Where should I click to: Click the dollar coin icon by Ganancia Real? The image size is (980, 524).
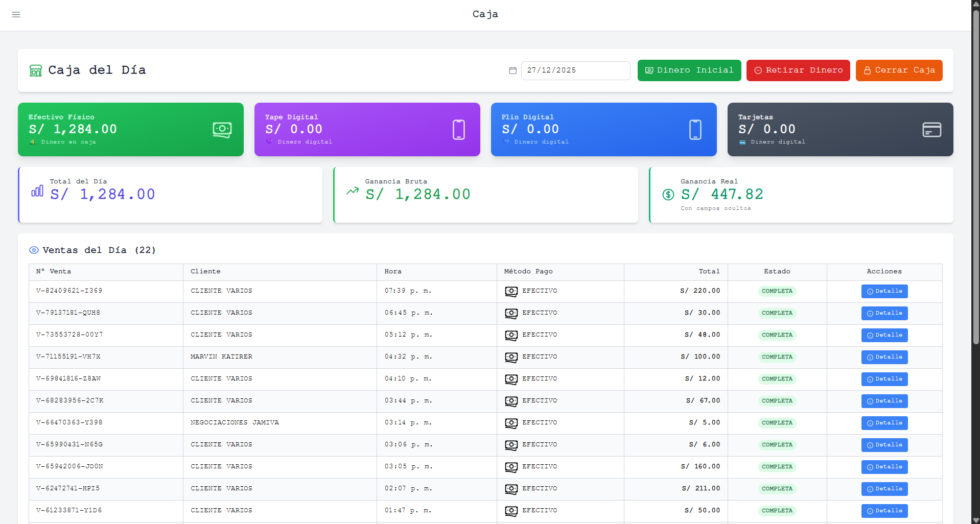point(668,195)
